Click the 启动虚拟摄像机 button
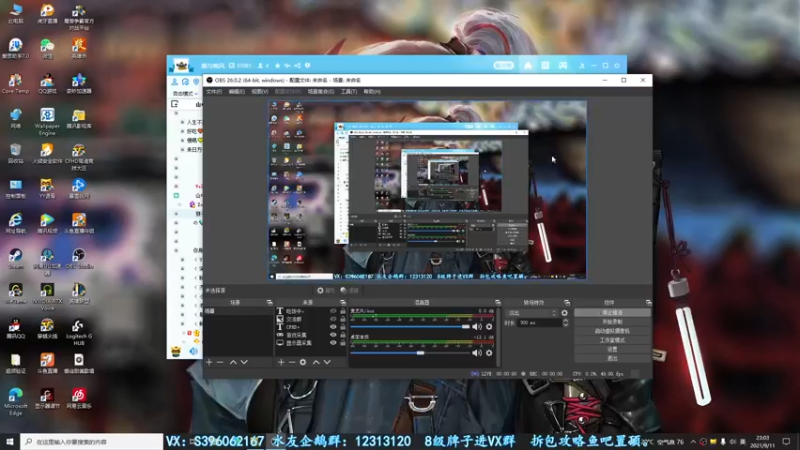Screen dimensions: 800x450 (612, 331)
